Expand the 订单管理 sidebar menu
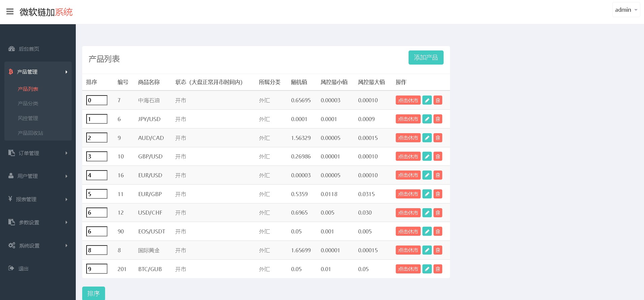Viewport: 644px width, 300px height. tap(38, 153)
